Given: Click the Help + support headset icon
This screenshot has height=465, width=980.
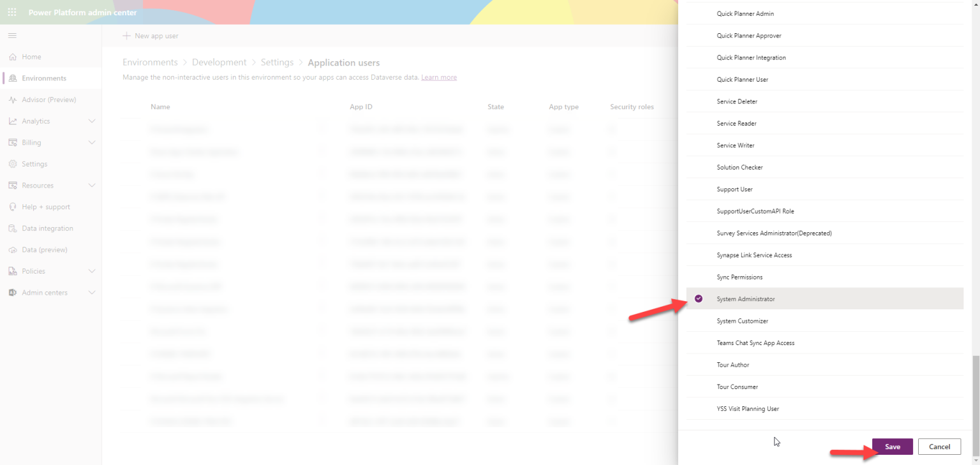Looking at the screenshot, I should pos(13,207).
